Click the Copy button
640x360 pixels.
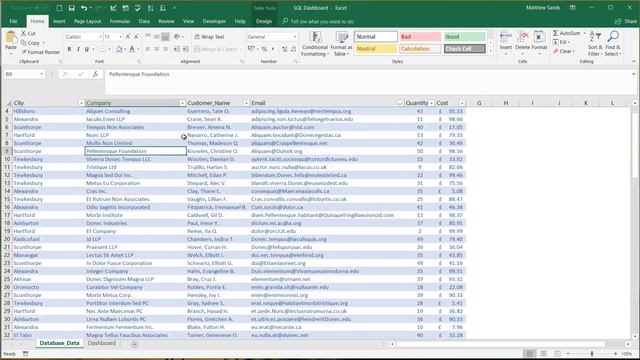tap(33, 43)
